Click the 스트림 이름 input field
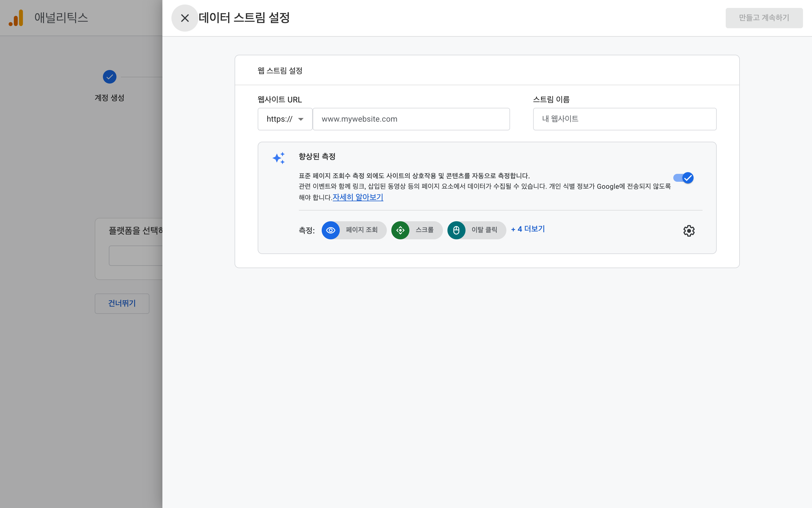Screen dimensions: 812x508 coord(625,119)
